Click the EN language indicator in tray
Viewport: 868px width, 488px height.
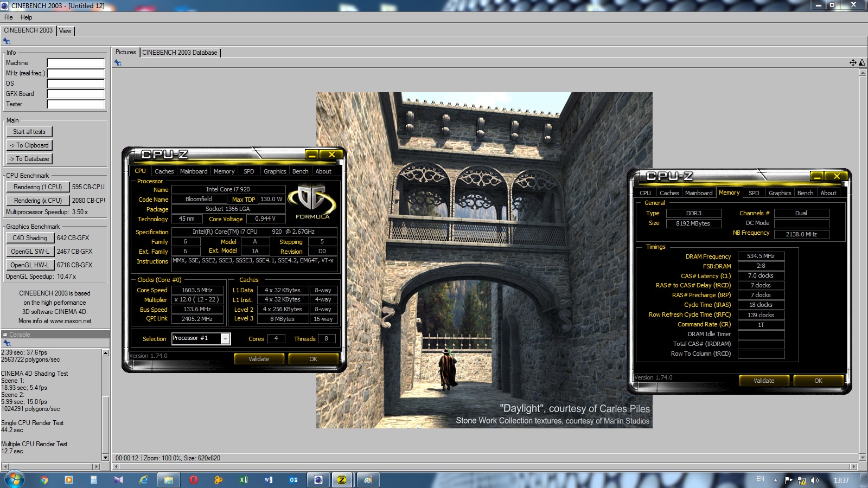pos(760,479)
